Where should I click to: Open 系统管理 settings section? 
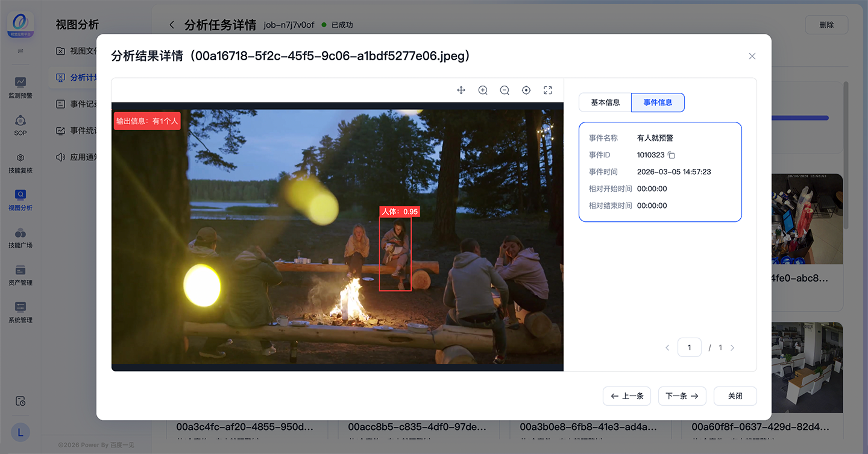click(20, 312)
